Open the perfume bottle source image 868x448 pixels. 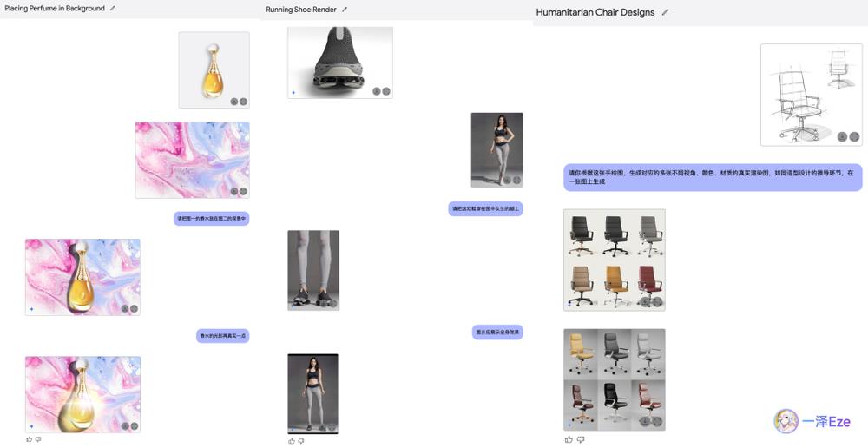pos(214,68)
